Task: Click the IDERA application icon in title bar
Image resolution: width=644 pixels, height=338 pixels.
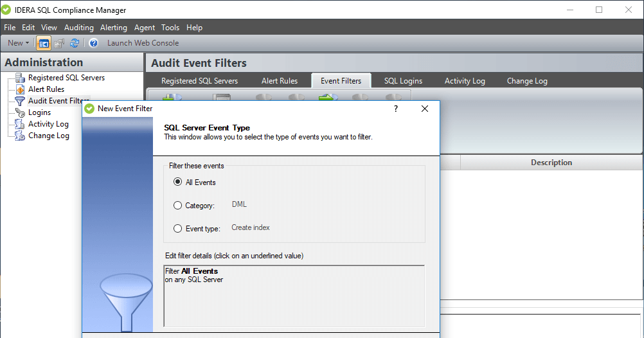Action: coord(6,10)
